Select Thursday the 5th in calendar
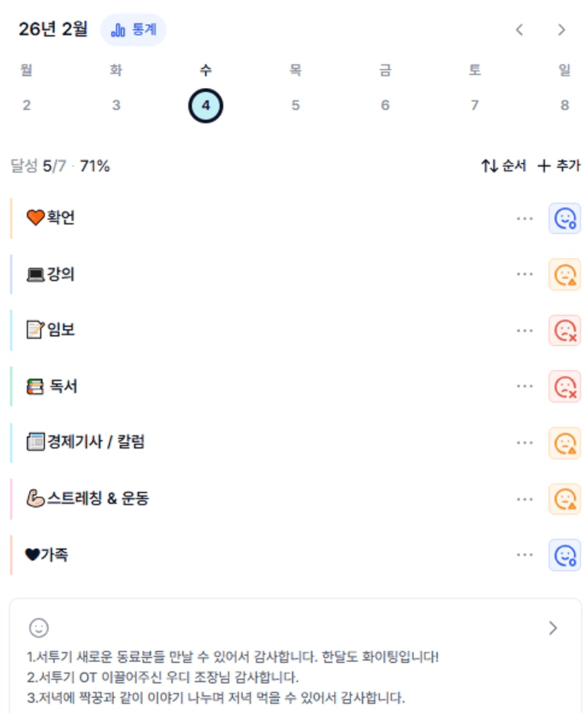Image resolution: width=588 pixels, height=713 pixels. click(x=295, y=105)
